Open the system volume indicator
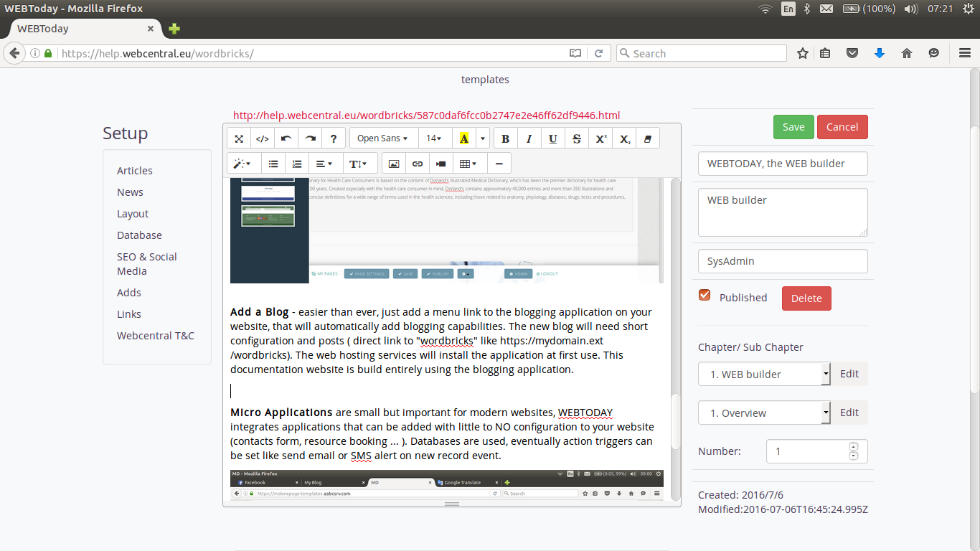Viewport: 980px width, 551px height. pos(911,9)
